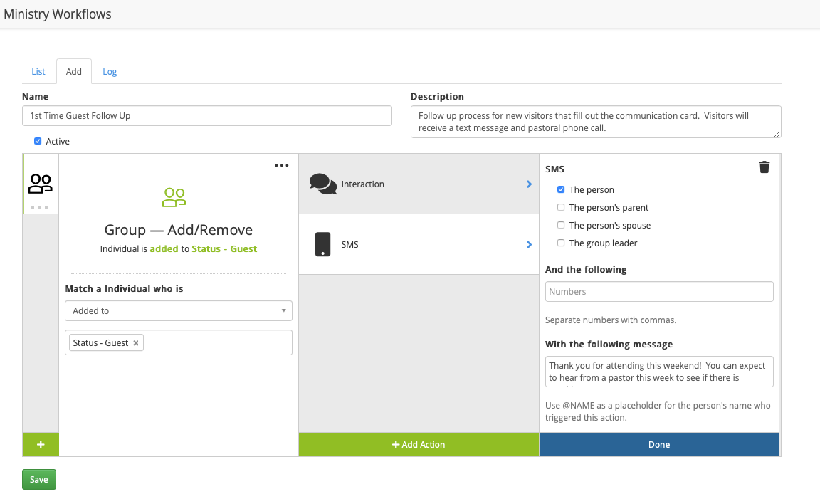This screenshot has width=820, height=504.
Task: Open the Added to dropdown
Action: [x=179, y=311]
